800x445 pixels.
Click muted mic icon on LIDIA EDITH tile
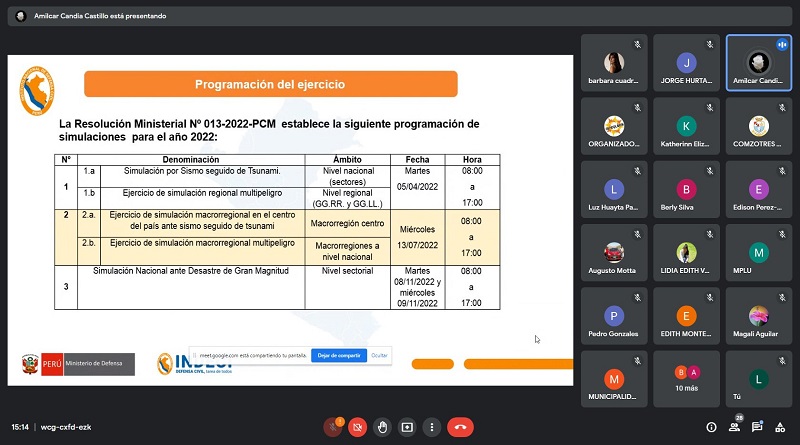coord(710,234)
